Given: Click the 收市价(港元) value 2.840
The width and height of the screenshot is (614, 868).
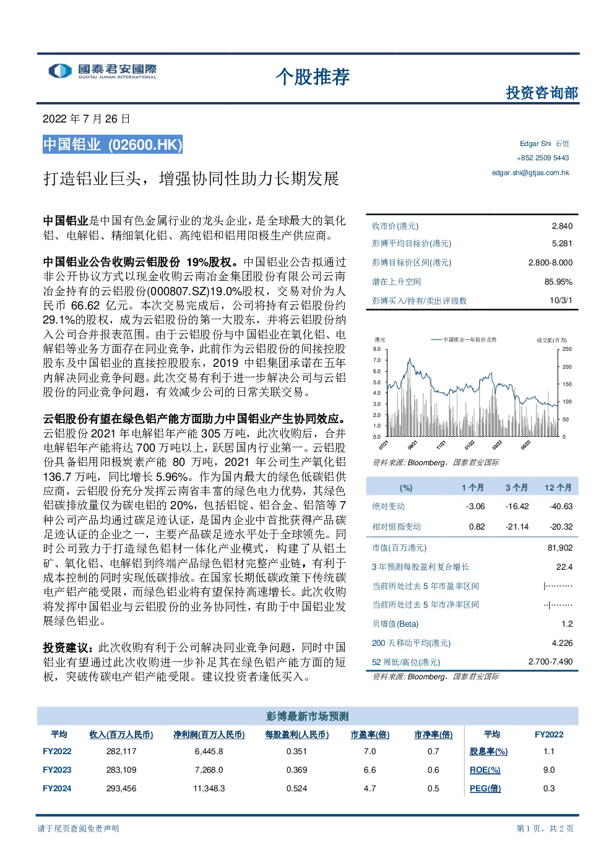Looking at the screenshot, I should click(x=562, y=226).
